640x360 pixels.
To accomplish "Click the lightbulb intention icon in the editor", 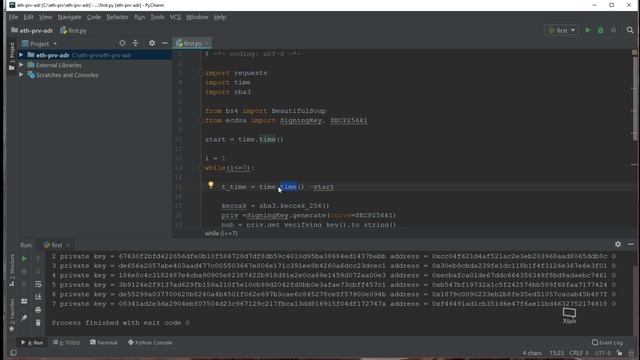I will tap(211, 185).
